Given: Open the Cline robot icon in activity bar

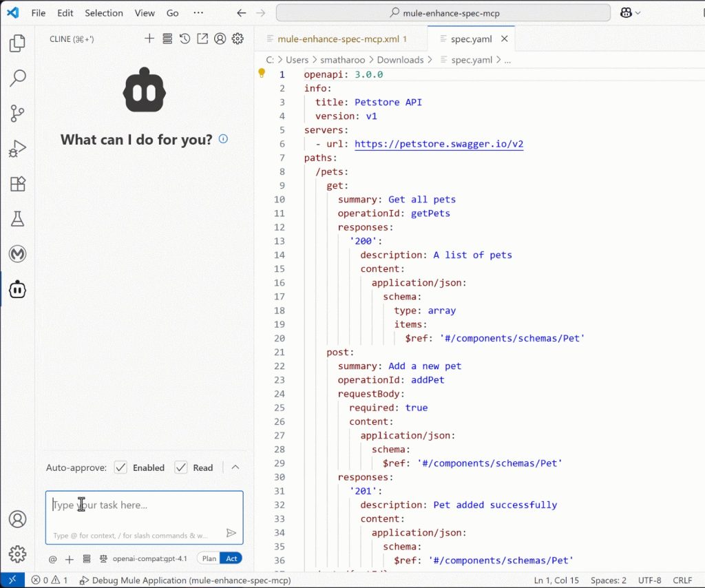Looking at the screenshot, I should [17, 291].
